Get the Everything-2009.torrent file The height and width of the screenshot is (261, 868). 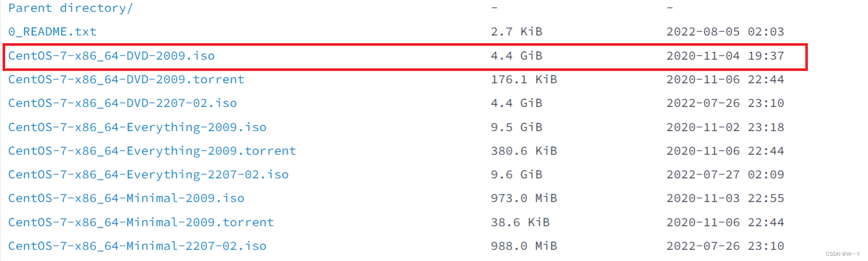pos(152,151)
